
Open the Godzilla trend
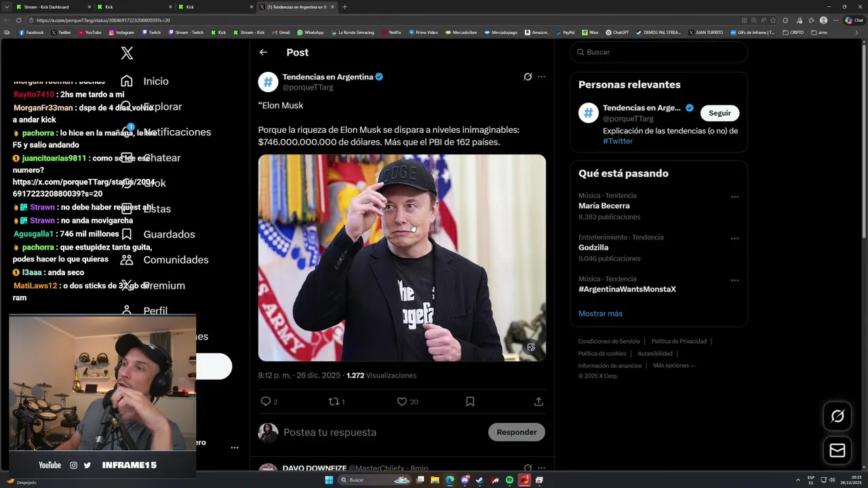593,247
